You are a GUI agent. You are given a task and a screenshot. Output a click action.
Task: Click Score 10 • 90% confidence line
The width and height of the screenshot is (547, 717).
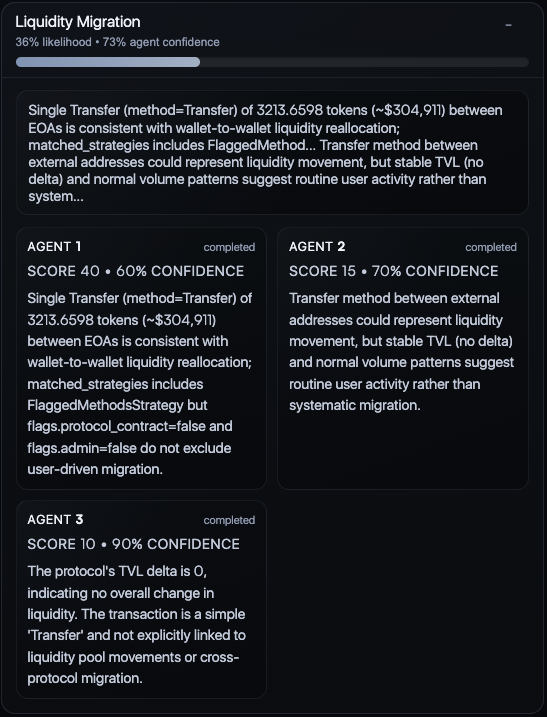[x=133, y=544]
